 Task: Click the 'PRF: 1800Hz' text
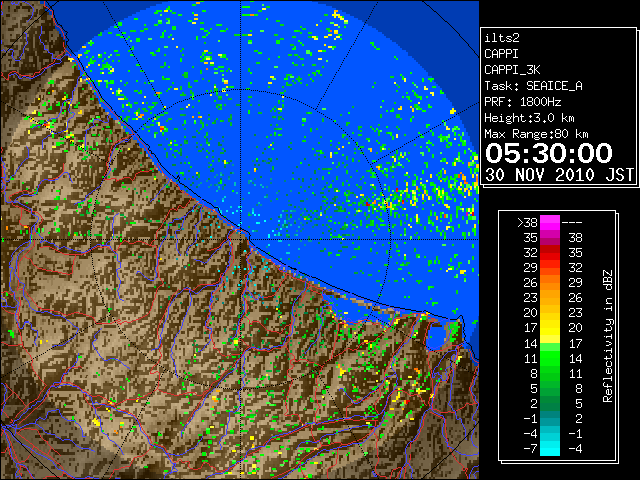(522, 102)
